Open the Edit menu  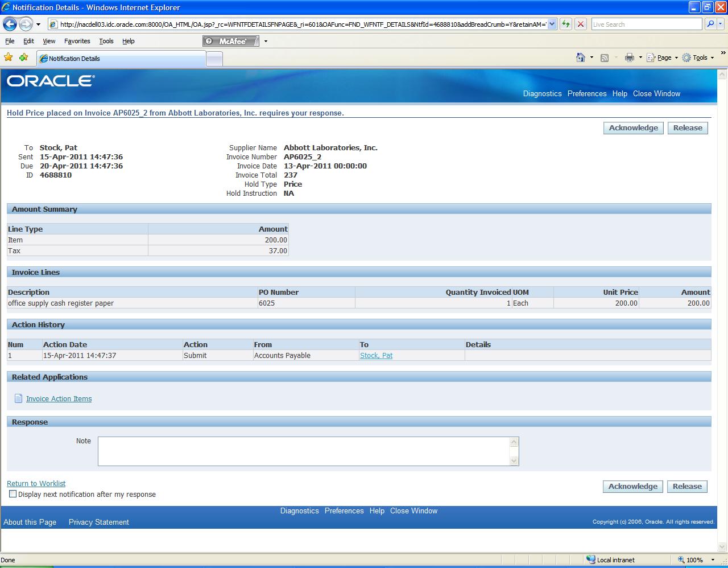tap(28, 41)
